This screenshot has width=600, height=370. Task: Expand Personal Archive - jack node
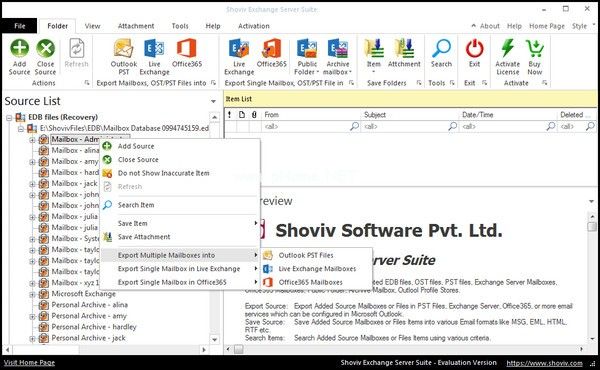(33, 339)
